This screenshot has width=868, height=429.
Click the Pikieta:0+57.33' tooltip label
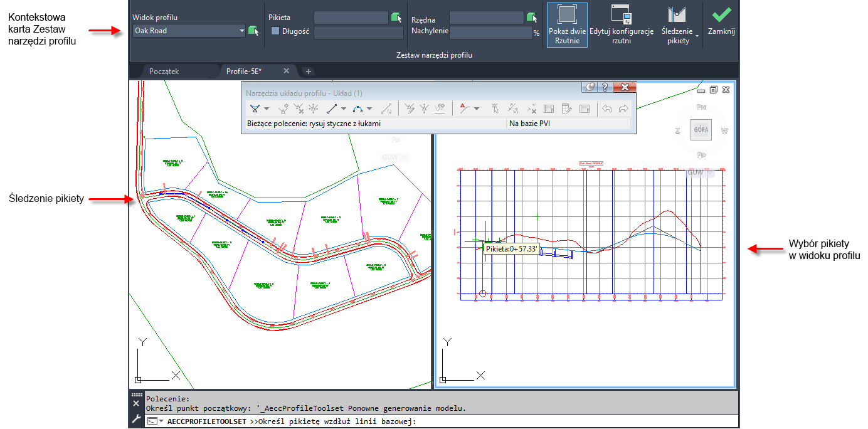[x=511, y=249]
